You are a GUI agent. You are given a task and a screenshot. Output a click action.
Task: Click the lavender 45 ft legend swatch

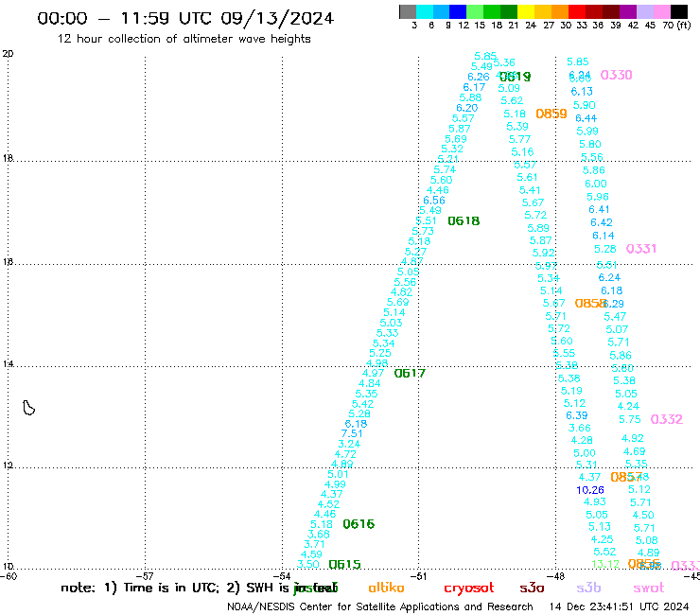[644, 11]
